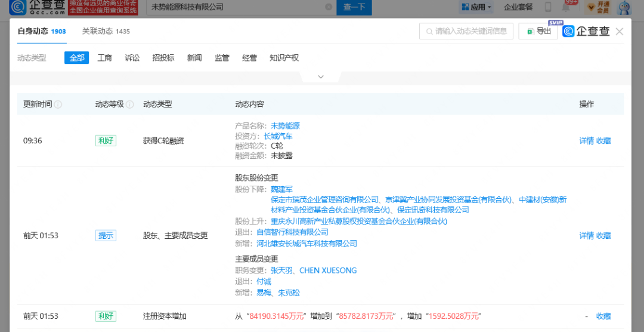644x332 pixels.
Task: Open the 长城汽车 investor link
Action: (278, 136)
